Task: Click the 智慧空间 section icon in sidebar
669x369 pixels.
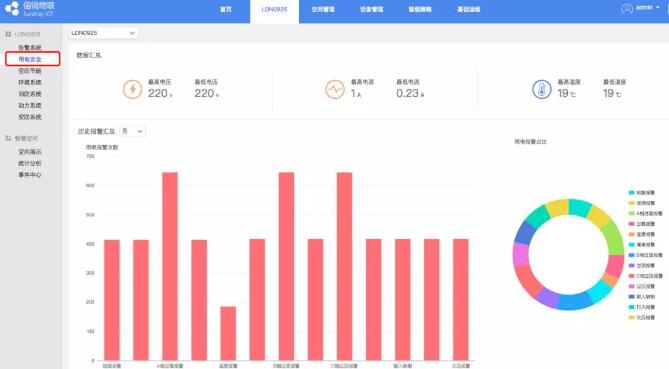Action: click(8, 138)
